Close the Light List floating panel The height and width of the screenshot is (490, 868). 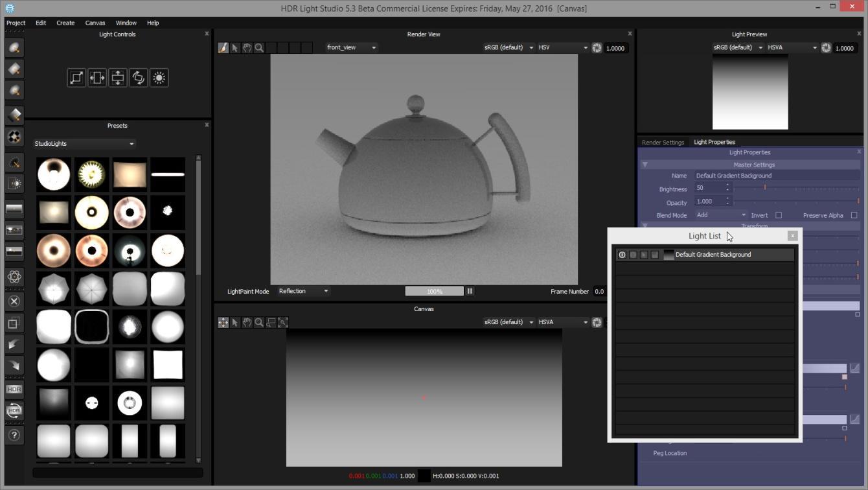click(x=792, y=236)
